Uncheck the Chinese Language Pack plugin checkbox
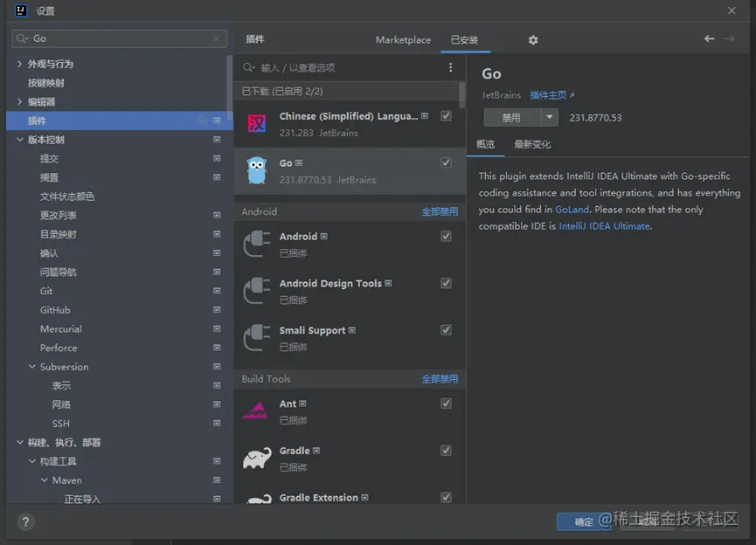Image resolution: width=756 pixels, height=545 pixels. coord(446,116)
